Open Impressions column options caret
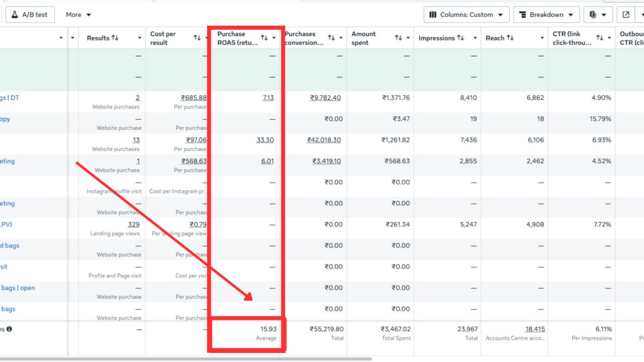 click(x=475, y=38)
